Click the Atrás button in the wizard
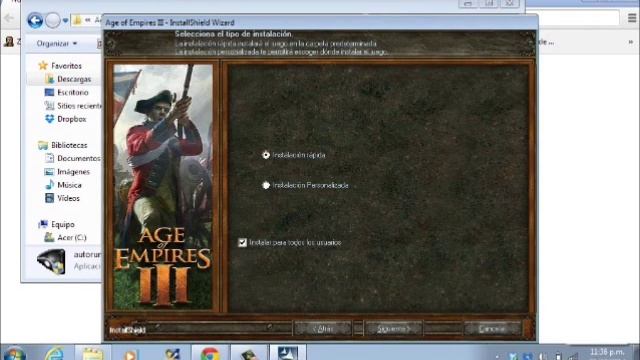The width and height of the screenshot is (640, 360). pyautogui.click(x=323, y=329)
